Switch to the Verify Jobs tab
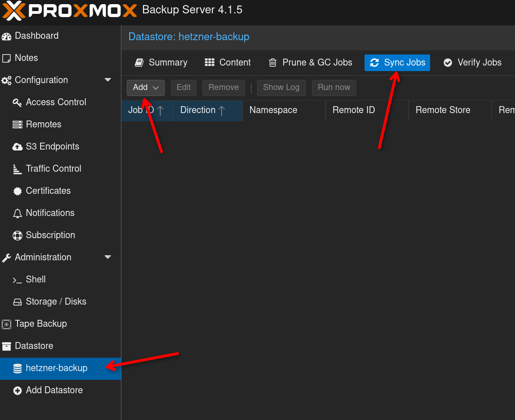The height and width of the screenshot is (420, 515). [x=473, y=63]
